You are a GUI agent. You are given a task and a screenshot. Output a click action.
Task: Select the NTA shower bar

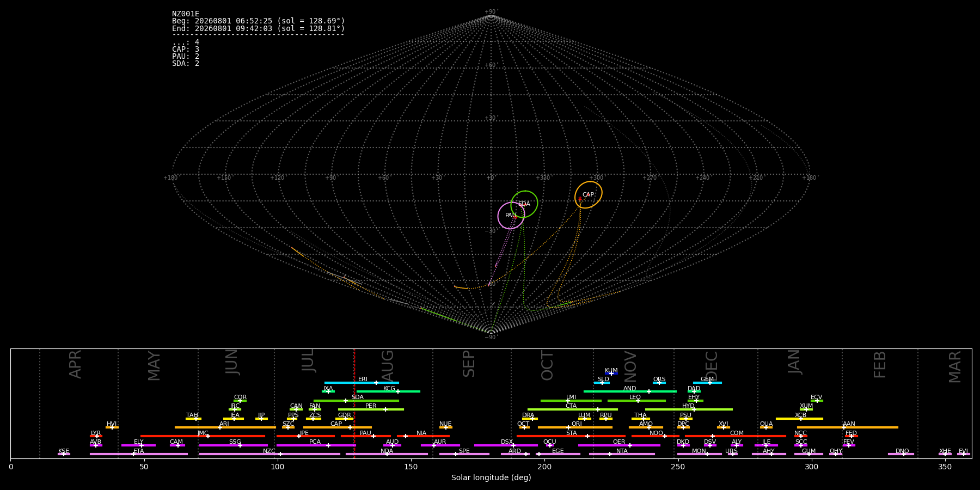tap(622, 454)
